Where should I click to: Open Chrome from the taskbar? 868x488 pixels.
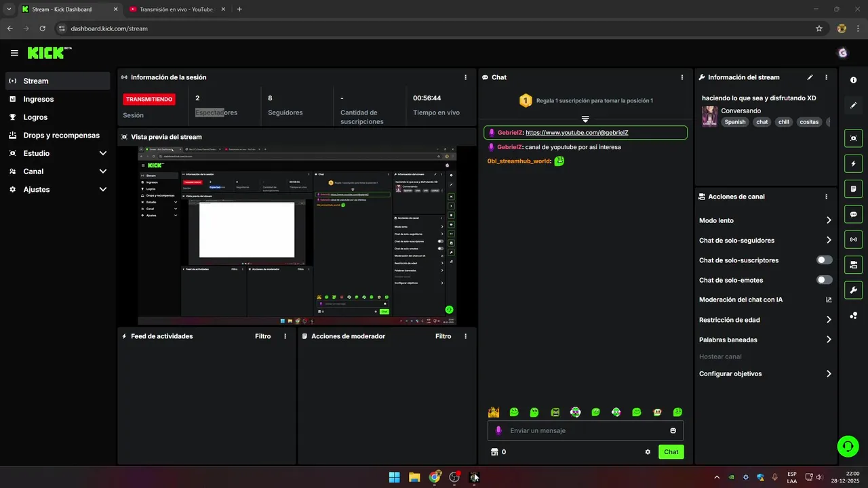pyautogui.click(x=435, y=477)
